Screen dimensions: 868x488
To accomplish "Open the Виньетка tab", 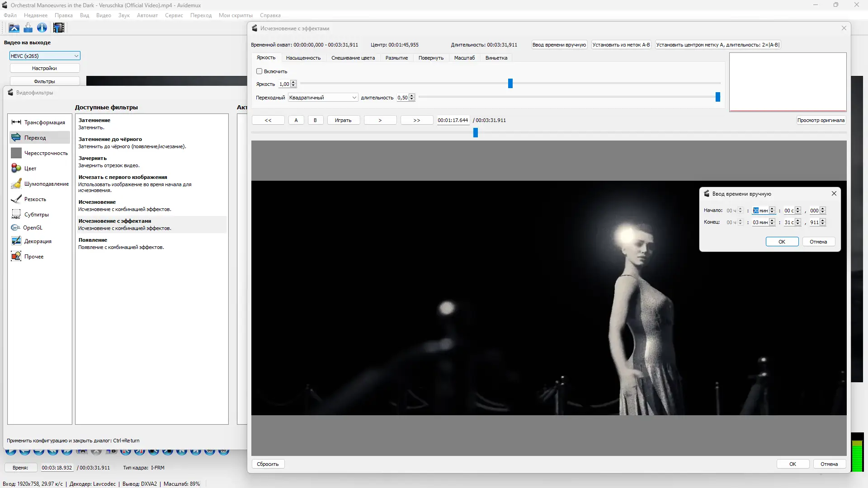I will tap(496, 58).
